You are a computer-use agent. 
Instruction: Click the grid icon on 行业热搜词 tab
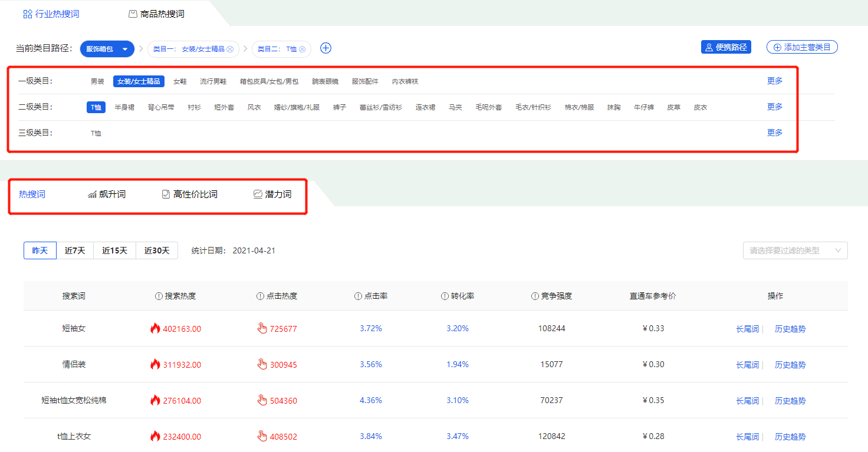point(27,13)
